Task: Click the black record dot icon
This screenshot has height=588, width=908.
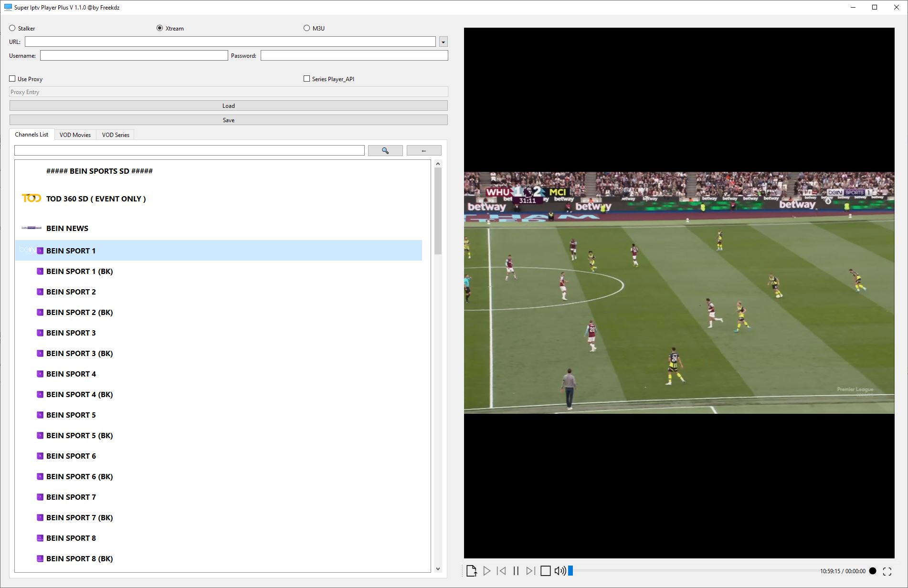Action: [873, 571]
